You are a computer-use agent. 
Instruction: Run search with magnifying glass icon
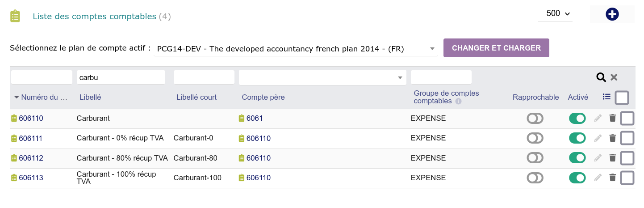click(601, 77)
